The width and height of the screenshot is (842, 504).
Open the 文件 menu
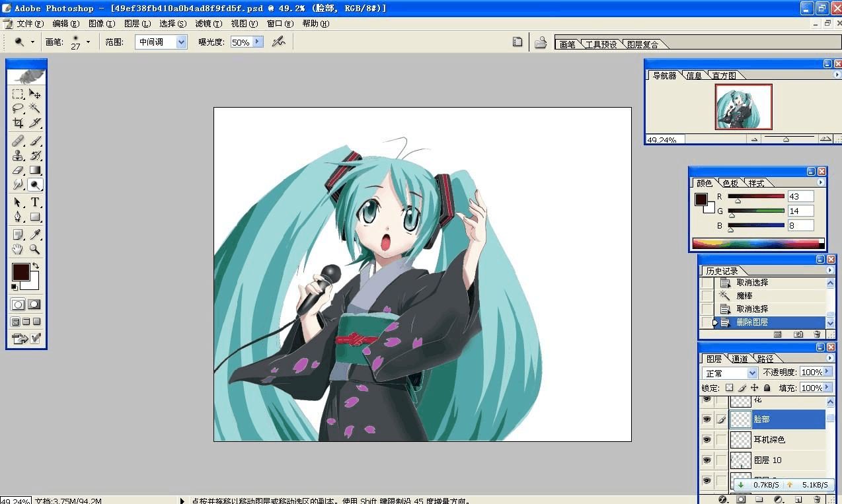coord(29,23)
